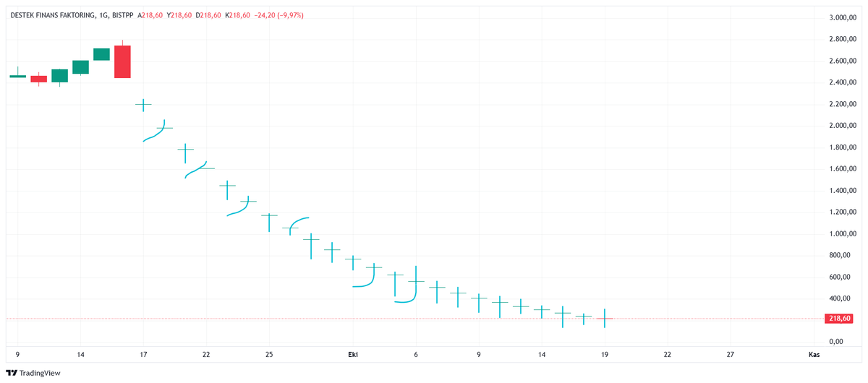The height and width of the screenshot is (383, 868).
Task: Click the −24,20 (−9,97%) change value
Action: 278,15
